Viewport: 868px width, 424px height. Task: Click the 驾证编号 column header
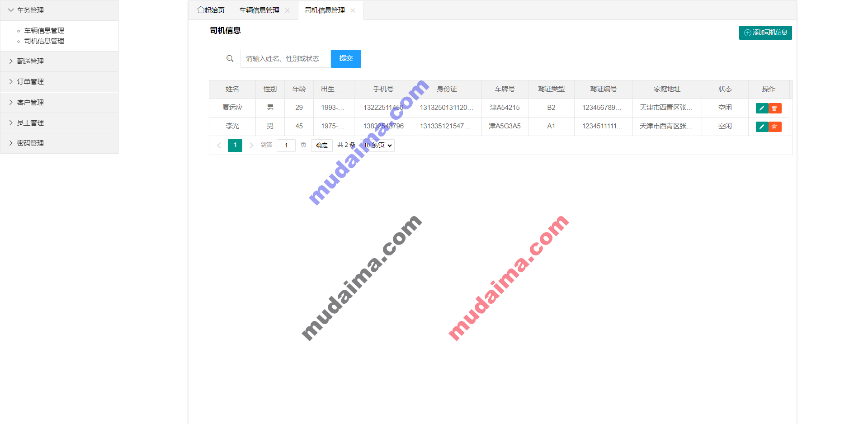(604, 90)
